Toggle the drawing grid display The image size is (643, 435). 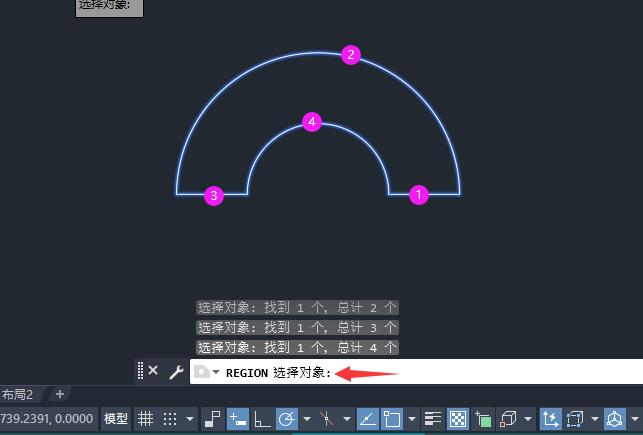click(x=145, y=419)
